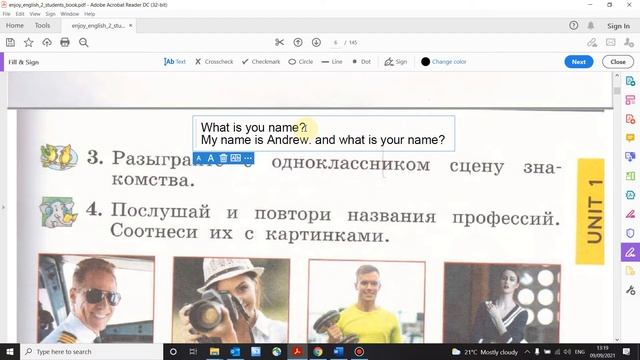Open Outlook from the taskbar

pos(235,351)
